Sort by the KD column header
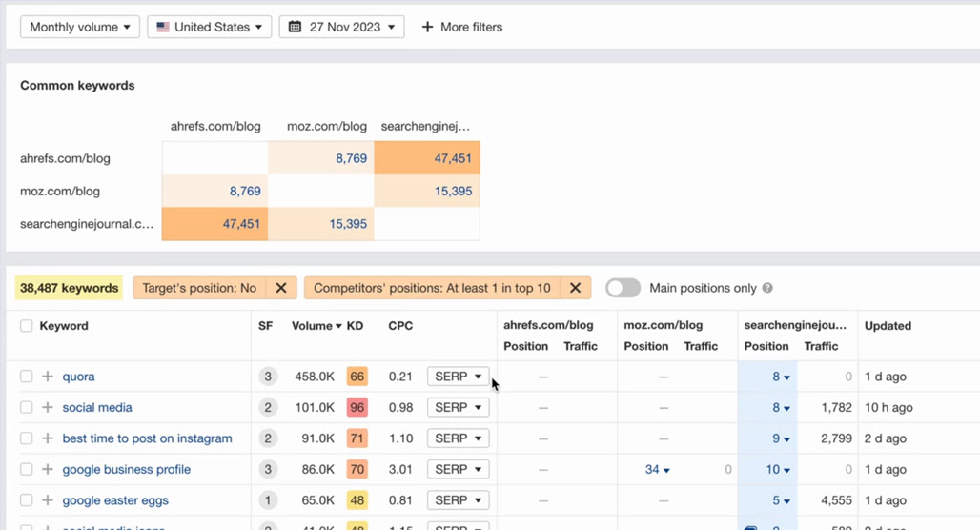The width and height of the screenshot is (980, 530). pos(355,326)
